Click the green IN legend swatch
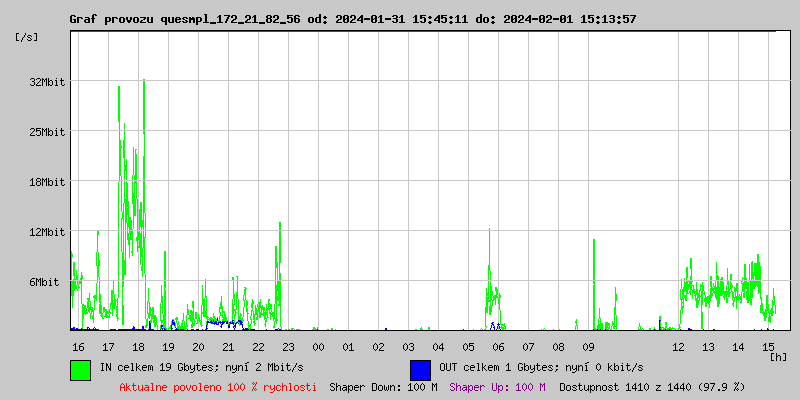Image resolution: width=800 pixels, height=400 pixels. (80, 369)
